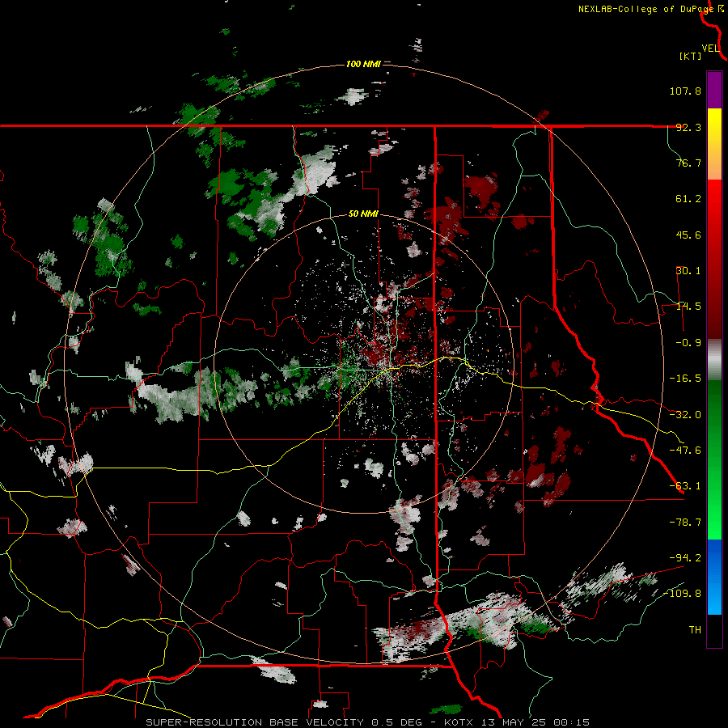Click the 61.2 value on velocity scale
The image size is (728, 728).
(x=688, y=199)
